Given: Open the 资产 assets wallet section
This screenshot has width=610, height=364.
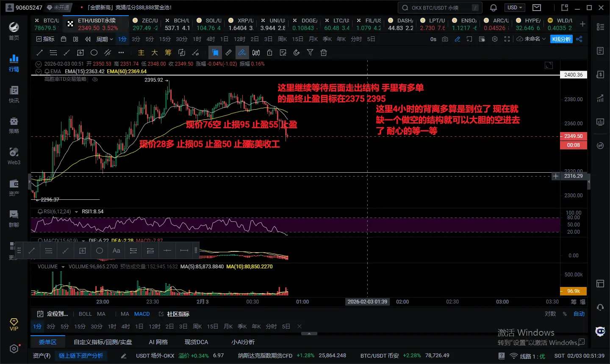Looking at the screenshot, I should pos(14,188).
